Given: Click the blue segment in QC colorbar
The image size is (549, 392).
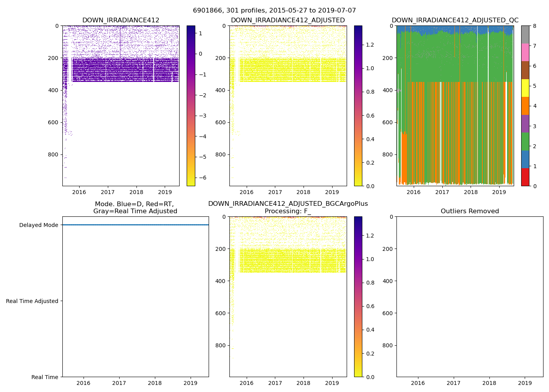Looking at the screenshot, I should 525,159.
